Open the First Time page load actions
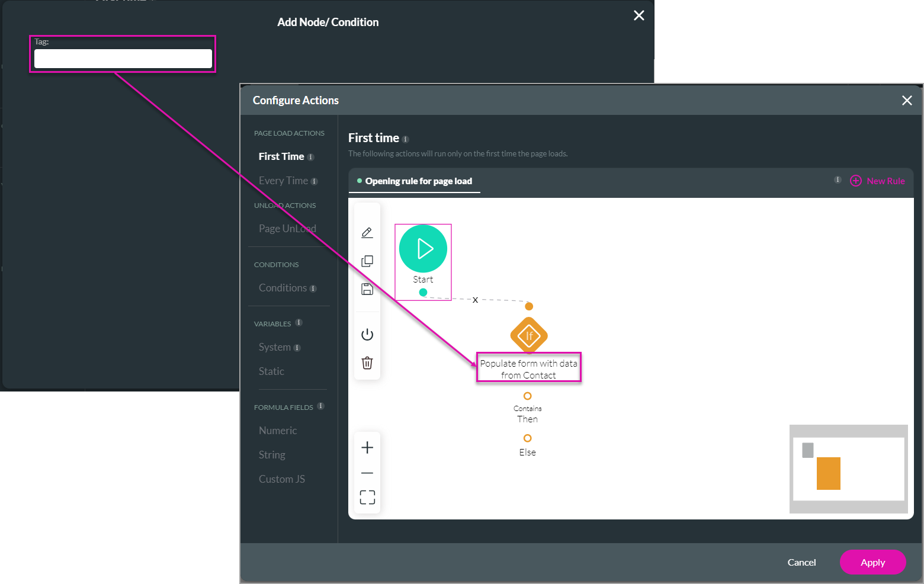The image size is (924, 584). [x=281, y=156]
